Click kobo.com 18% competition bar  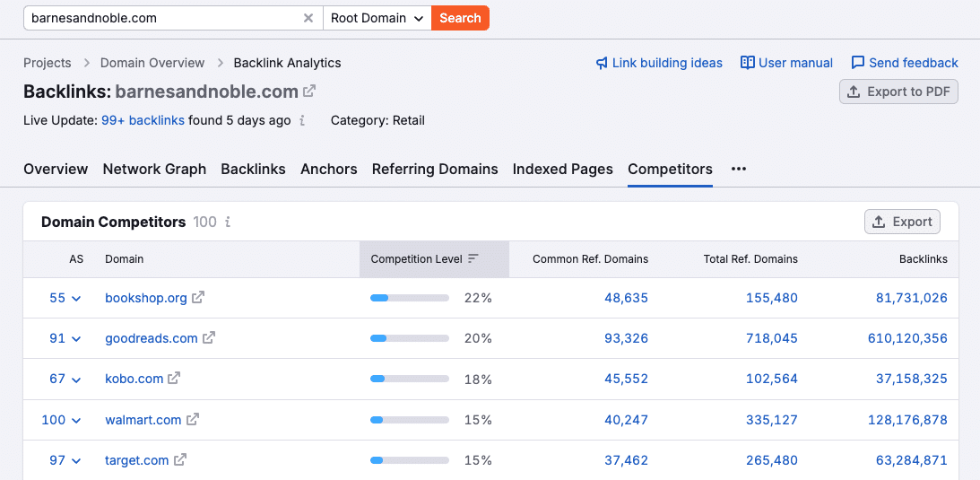[x=410, y=379]
